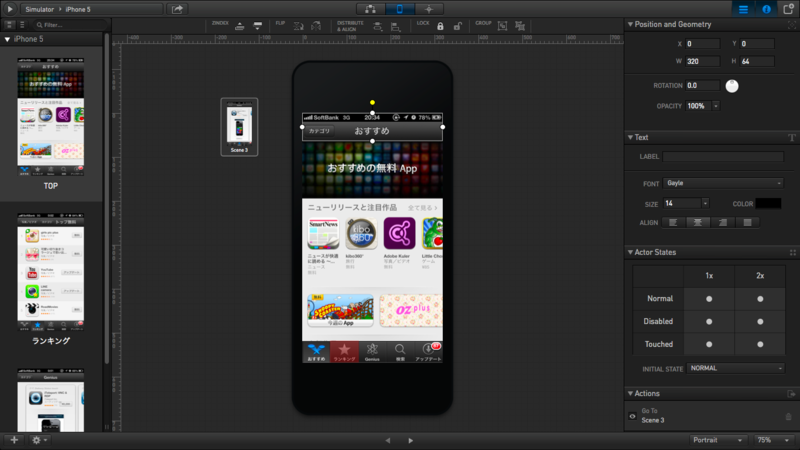
Task: Open the text Color swatch
Action: click(x=768, y=204)
